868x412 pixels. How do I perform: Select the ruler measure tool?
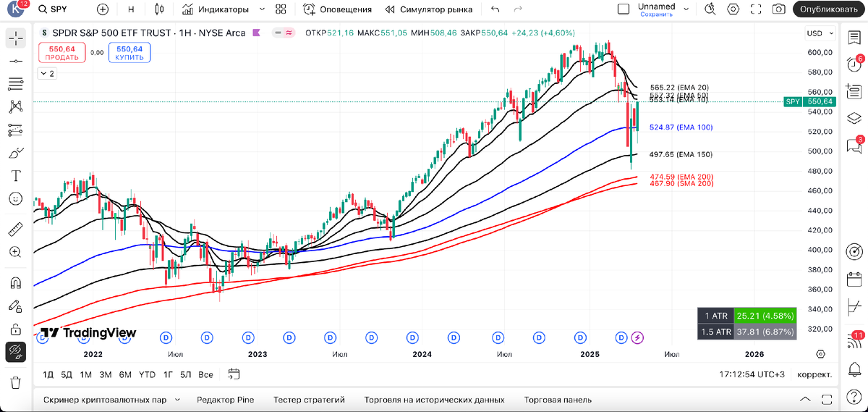tap(16, 230)
